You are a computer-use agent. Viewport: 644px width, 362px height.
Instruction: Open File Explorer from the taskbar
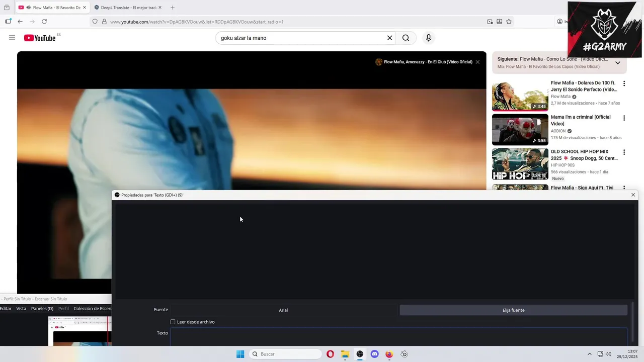tap(345, 354)
